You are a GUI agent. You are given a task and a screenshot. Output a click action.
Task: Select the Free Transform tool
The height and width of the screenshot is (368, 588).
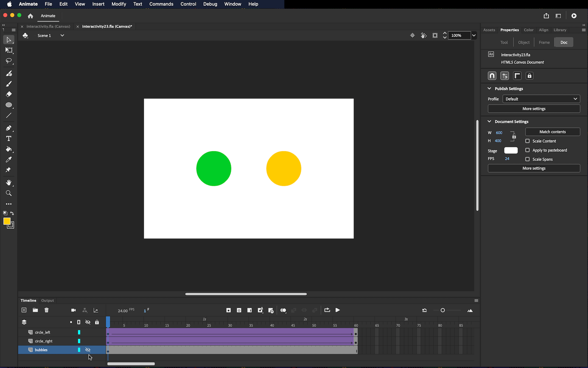[9, 50]
